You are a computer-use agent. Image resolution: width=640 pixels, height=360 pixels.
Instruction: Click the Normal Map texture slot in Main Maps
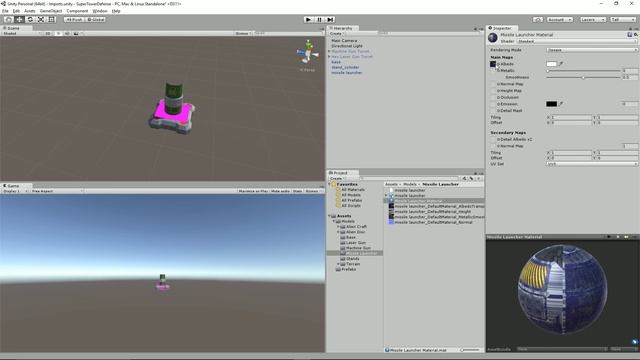493,84
